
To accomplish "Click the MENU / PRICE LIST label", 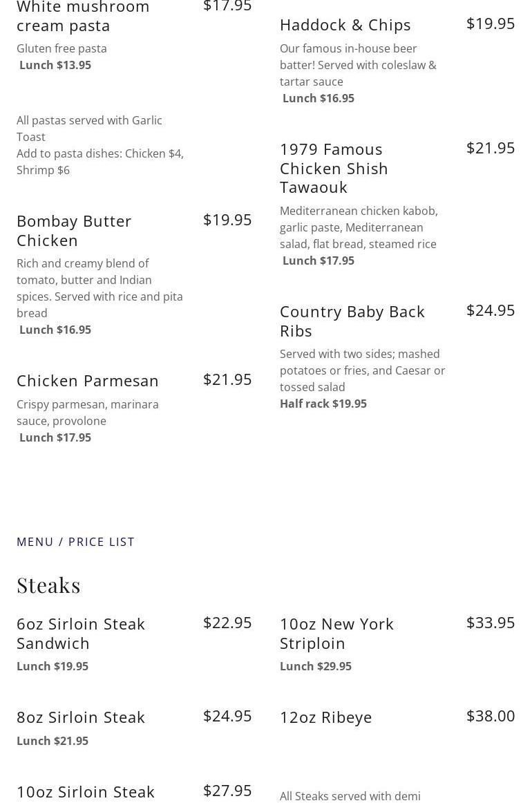I will click(75, 542).
